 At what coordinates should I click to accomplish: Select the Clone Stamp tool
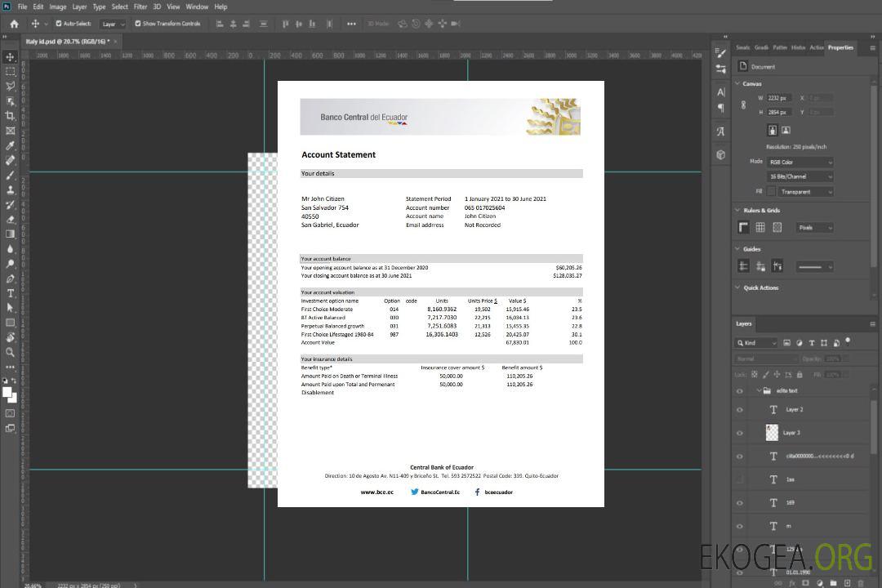click(10, 189)
